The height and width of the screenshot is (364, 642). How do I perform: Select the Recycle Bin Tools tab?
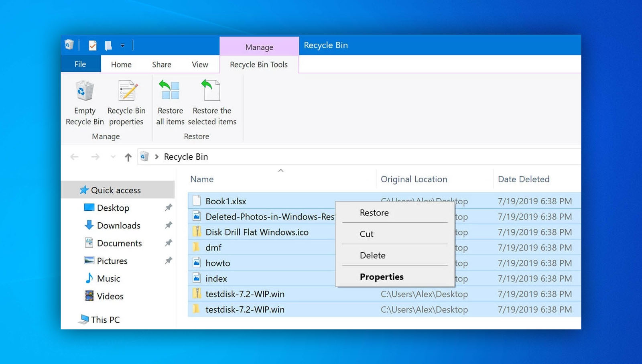click(x=259, y=65)
